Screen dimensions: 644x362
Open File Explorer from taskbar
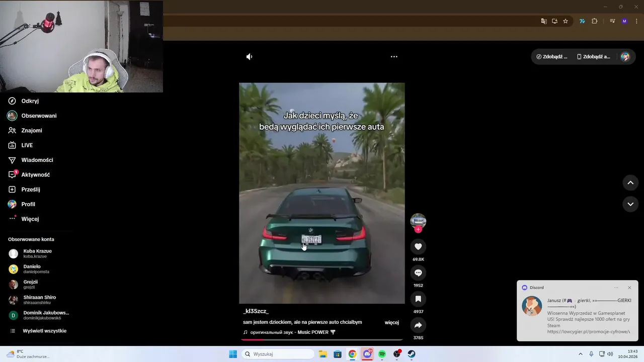tap(323, 354)
